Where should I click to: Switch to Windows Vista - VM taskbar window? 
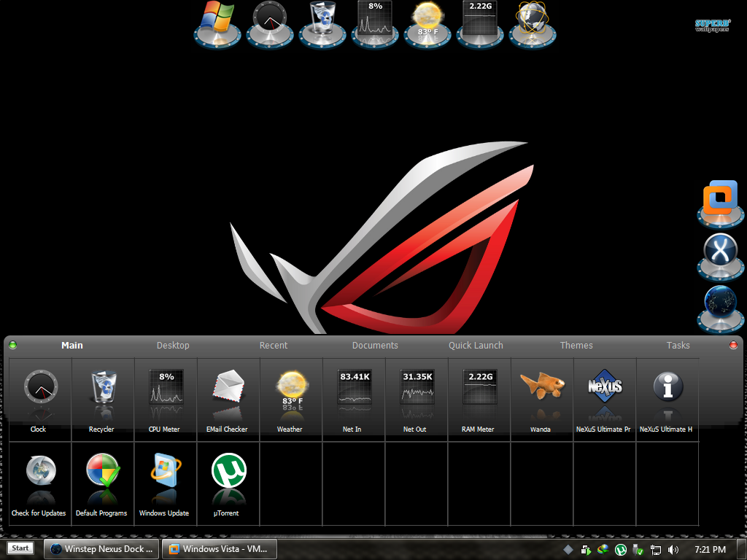(x=219, y=549)
